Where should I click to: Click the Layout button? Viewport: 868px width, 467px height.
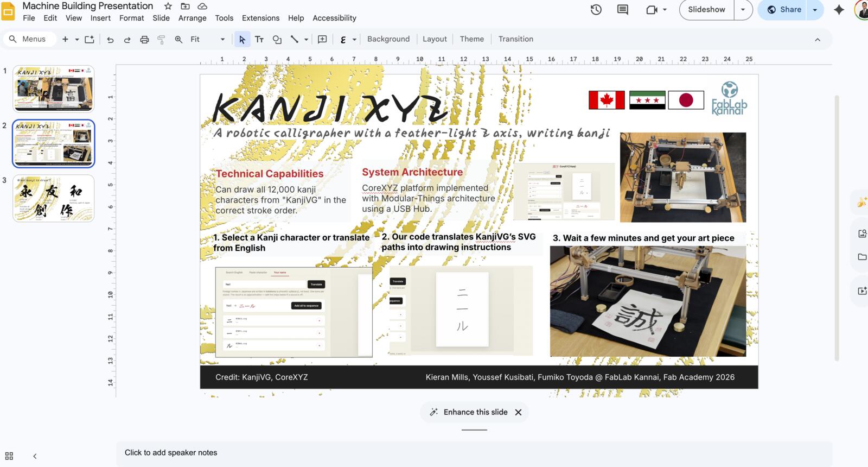[x=435, y=39]
